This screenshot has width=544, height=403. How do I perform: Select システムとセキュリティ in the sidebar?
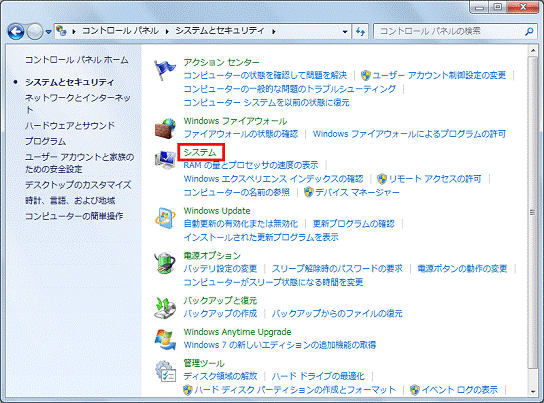pos(69,82)
